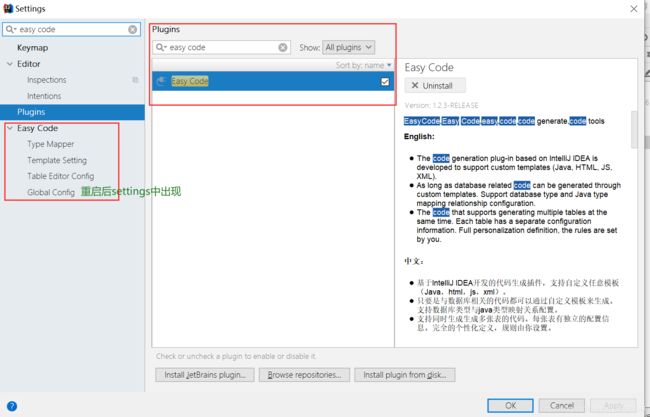The image size is (650, 417).
Task: Focus the plugins search input
Action: click(222, 47)
